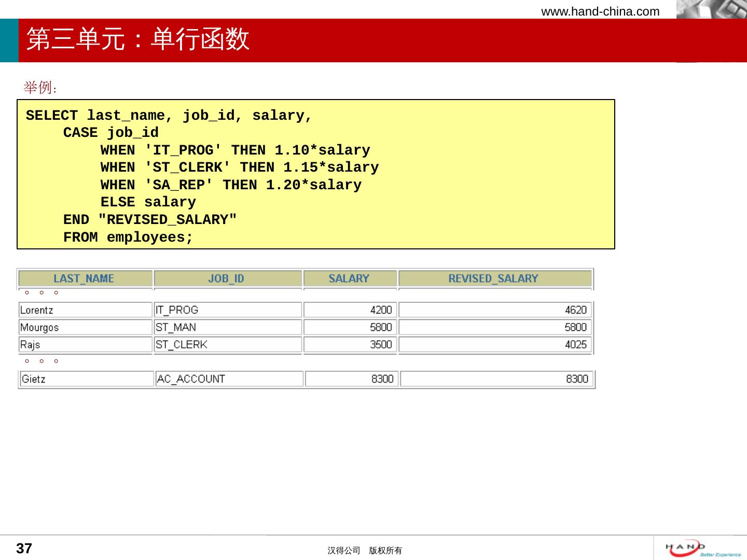Viewport: 747px width, 560px height.
Task: Click the 举例 label above the code
Action: (40, 88)
